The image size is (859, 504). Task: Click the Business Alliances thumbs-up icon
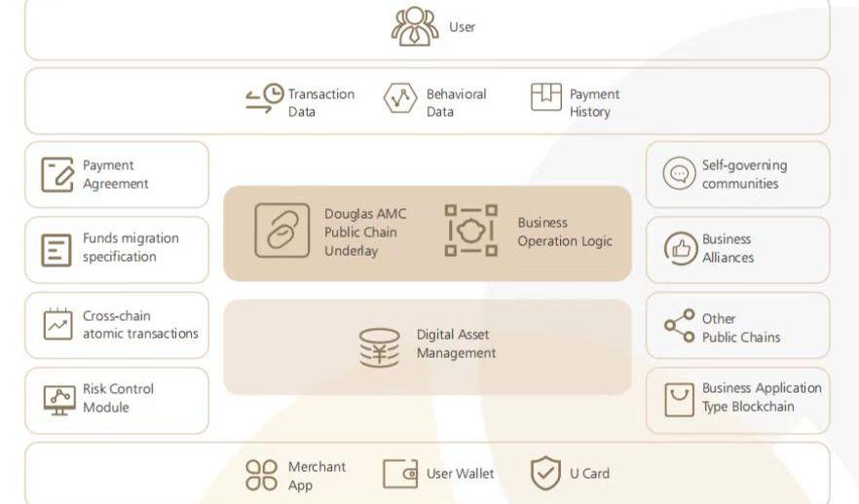[678, 249]
